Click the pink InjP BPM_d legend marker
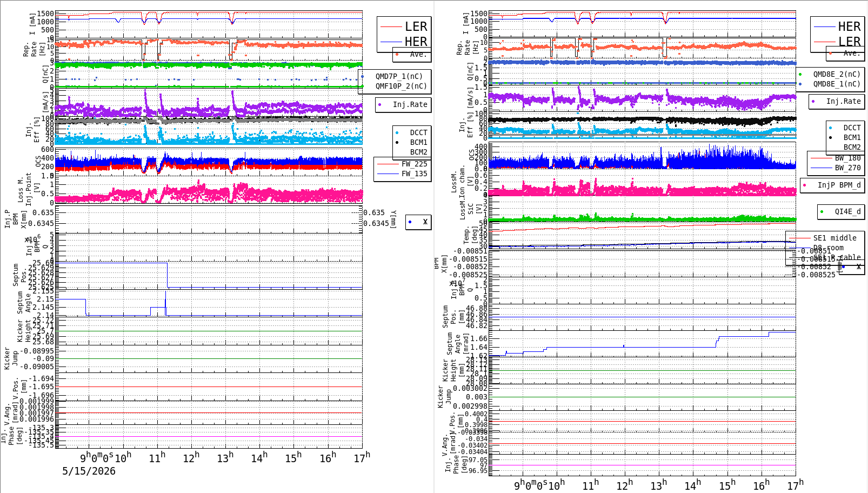Screen dimensions: 868x493 tap(805, 185)
